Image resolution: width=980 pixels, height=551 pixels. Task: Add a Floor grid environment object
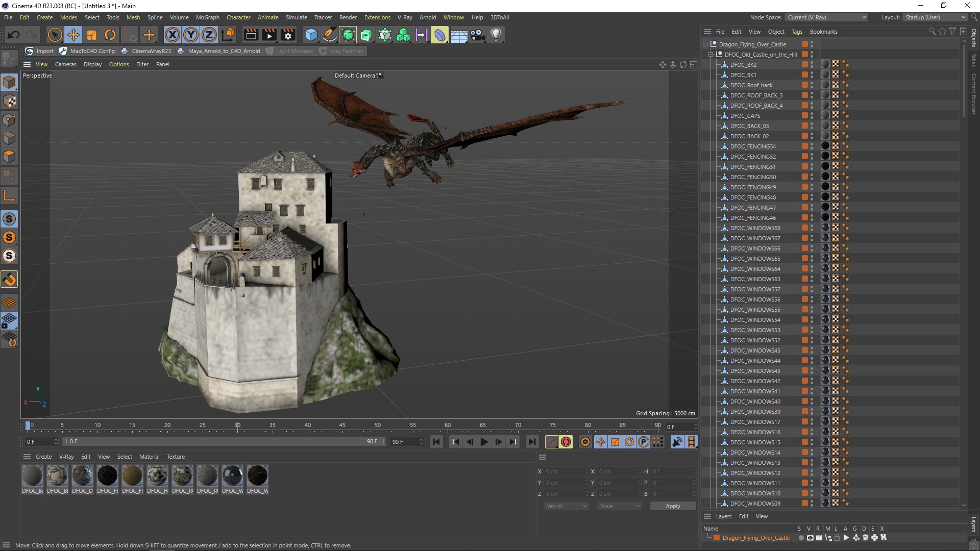pos(459,35)
